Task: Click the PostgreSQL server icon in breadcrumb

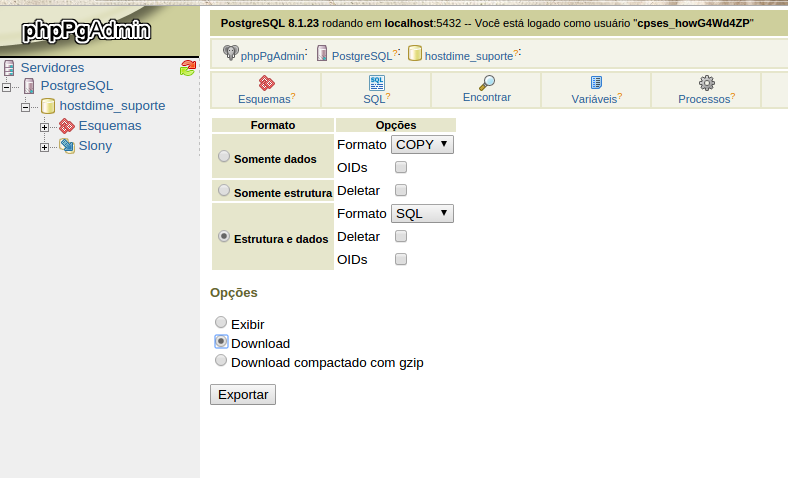Action: point(322,53)
